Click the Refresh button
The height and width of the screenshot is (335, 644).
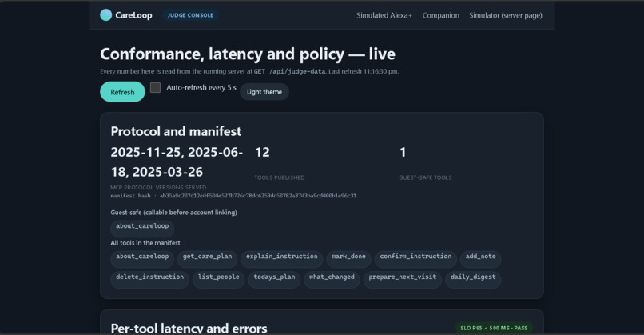tap(122, 92)
